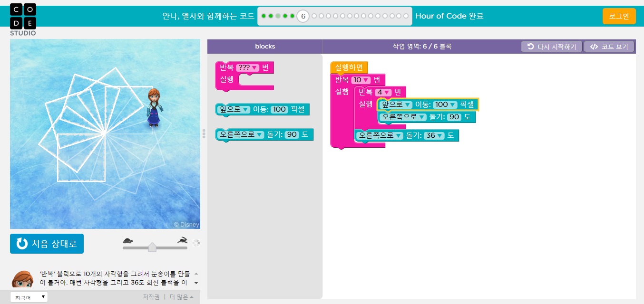The width and height of the screenshot is (644, 304).
Task: Open the 저작권 copyright link
Action: 151,297
